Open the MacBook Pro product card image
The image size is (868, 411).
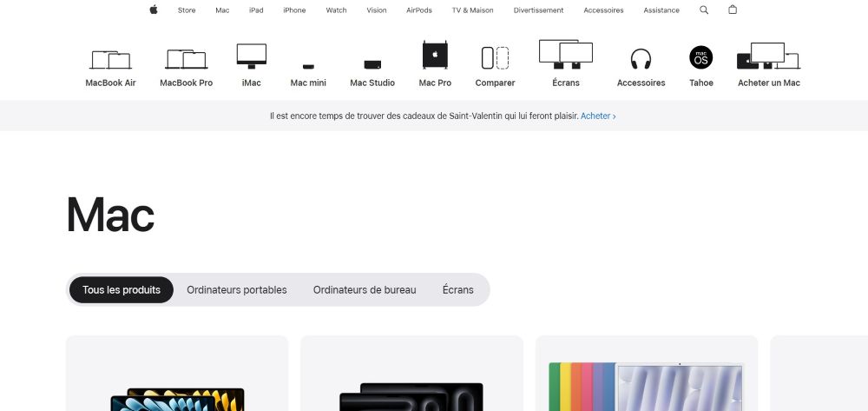coord(411,396)
